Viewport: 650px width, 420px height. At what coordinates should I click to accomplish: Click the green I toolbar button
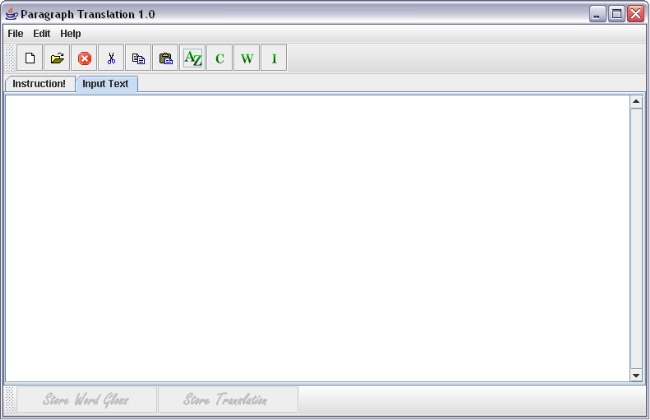pyautogui.click(x=274, y=58)
